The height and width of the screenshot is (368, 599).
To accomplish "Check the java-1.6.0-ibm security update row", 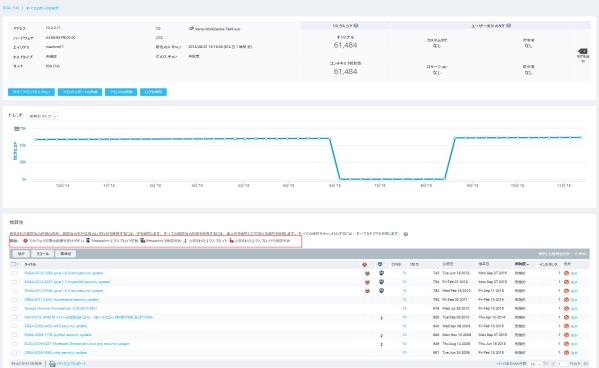I will tap(15, 273).
